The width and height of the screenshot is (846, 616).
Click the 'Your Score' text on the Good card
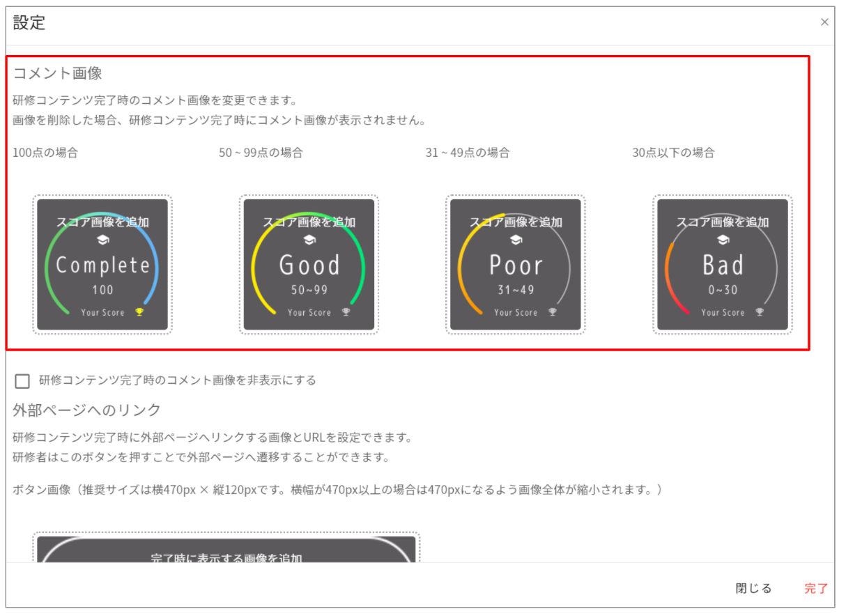pyautogui.click(x=309, y=313)
